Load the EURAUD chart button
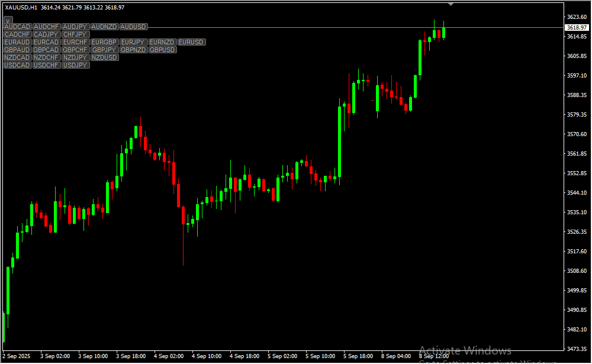Image resolution: width=592 pixels, height=364 pixels. [x=17, y=43]
